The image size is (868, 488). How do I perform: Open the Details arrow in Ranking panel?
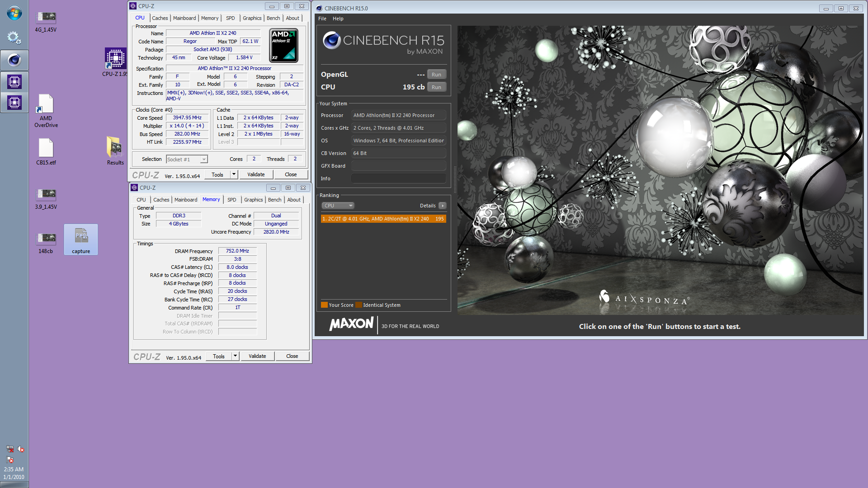(443, 206)
